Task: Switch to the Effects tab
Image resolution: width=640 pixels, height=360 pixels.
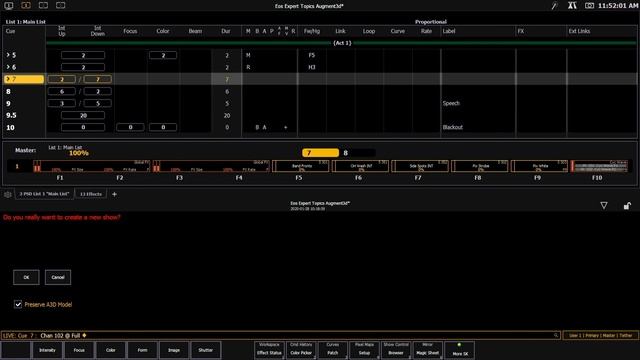Action: 91,194
